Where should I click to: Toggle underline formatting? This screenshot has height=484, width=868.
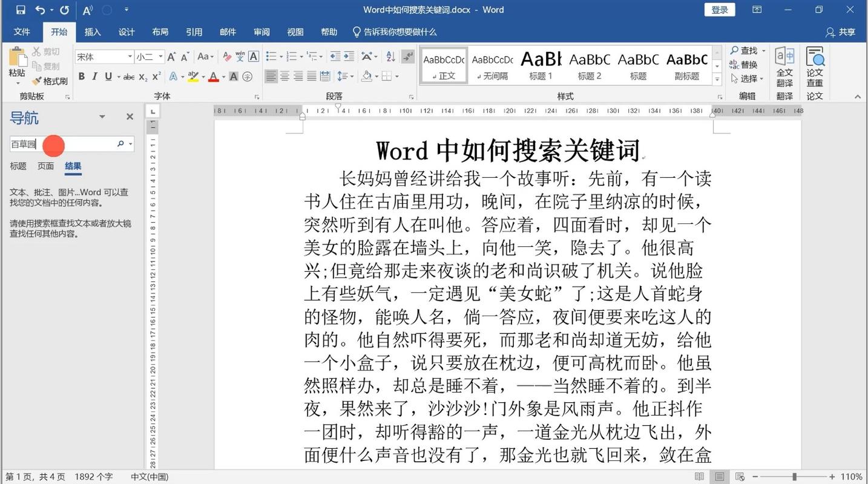coord(108,77)
